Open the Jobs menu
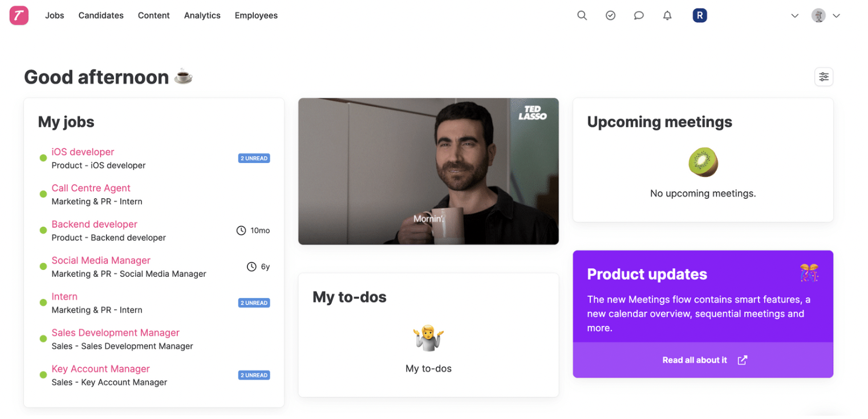Viewport: 868px width, 419px height. pyautogui.click(x=55, y=15)
